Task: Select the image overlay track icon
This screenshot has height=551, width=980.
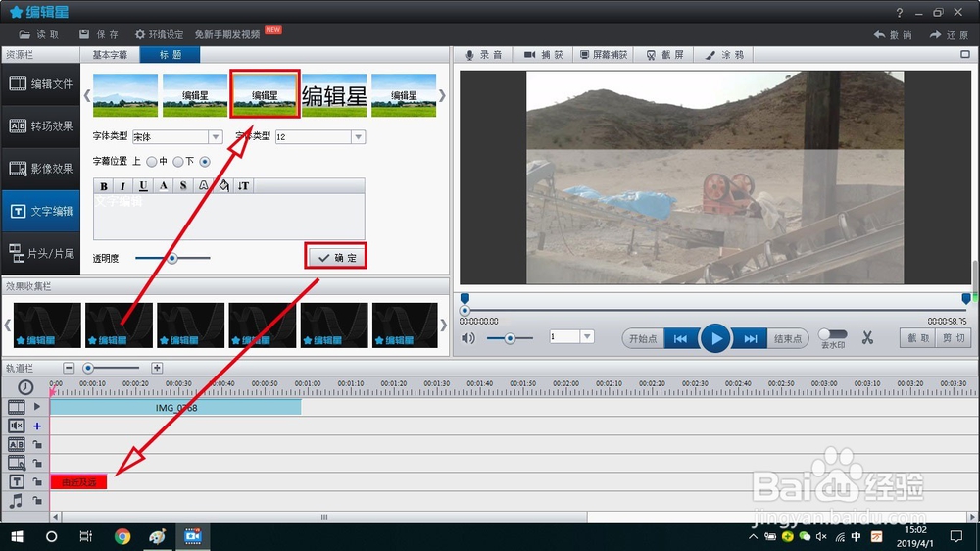Action: pos(17,464)
